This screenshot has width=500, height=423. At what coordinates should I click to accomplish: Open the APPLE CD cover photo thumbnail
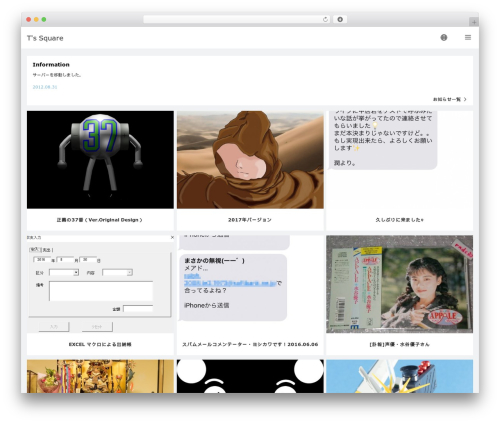coord(399,284)
